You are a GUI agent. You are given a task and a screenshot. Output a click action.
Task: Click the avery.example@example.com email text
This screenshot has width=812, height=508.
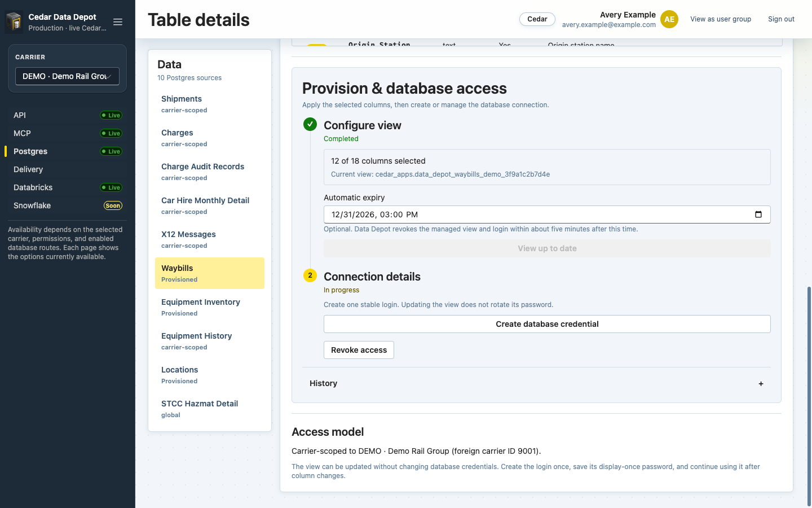pyautogui.click(x=609, y=25)
